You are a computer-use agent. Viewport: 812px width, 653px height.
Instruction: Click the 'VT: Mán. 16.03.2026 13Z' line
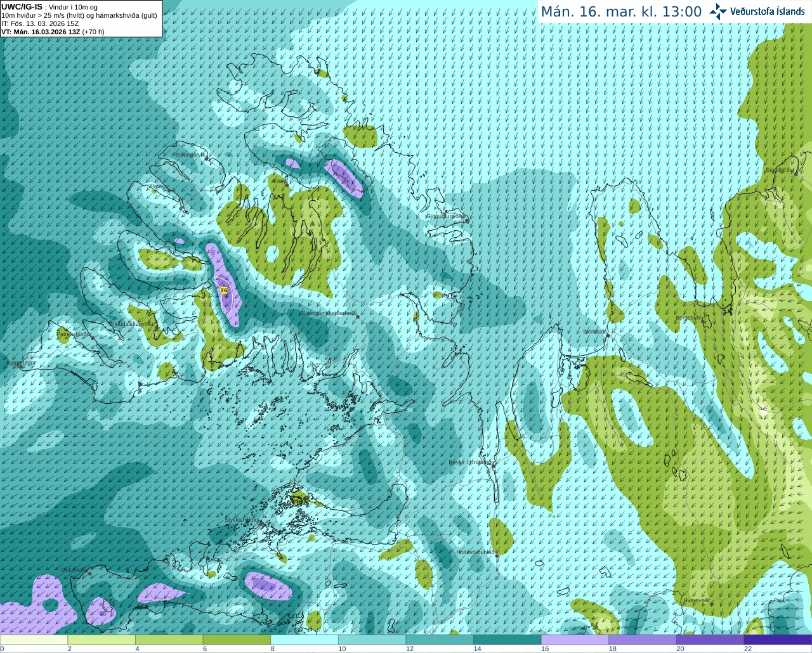coord(40,32)
